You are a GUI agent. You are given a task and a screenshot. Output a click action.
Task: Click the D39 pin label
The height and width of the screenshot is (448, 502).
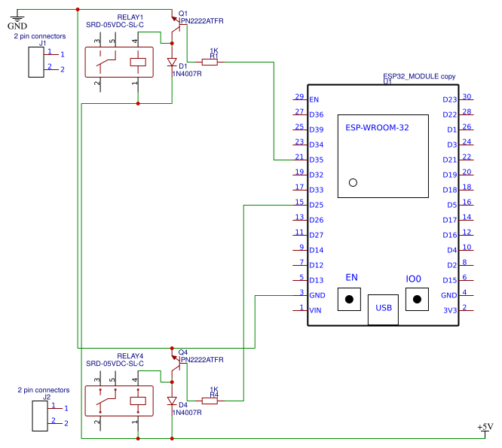317,130
